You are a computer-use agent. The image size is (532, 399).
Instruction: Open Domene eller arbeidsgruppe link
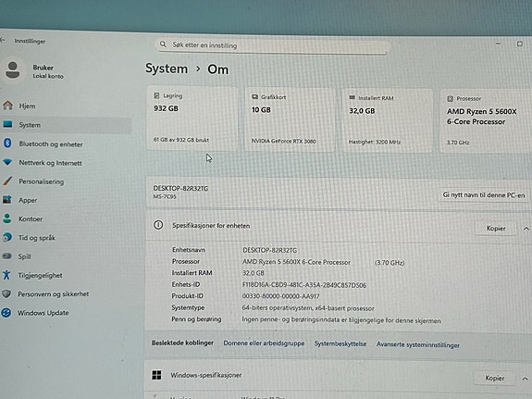(x=264, y=343)
